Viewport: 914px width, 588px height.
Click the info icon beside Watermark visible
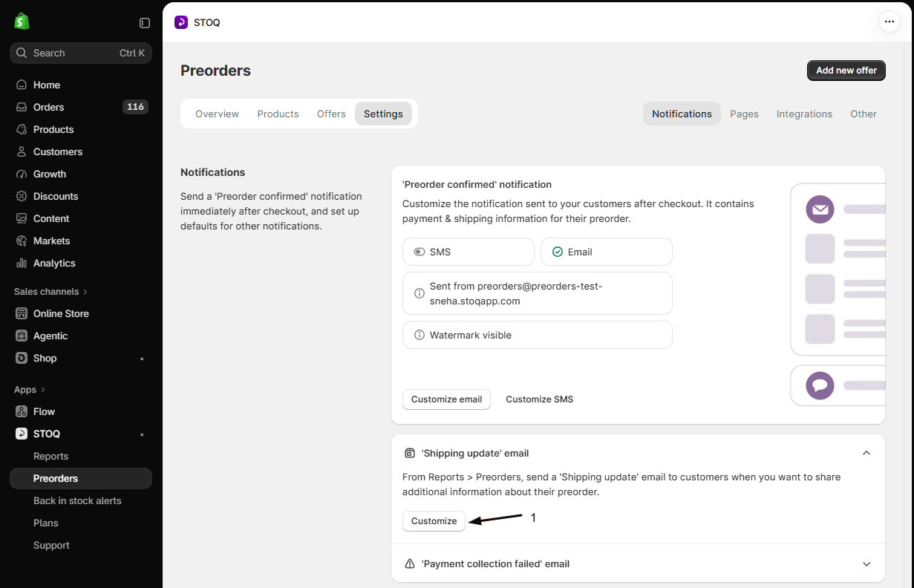tap(420, 335)
